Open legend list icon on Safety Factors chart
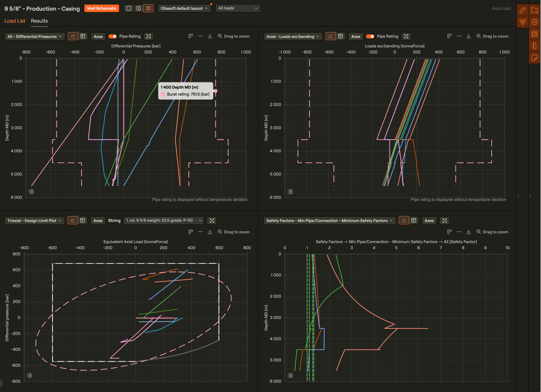This screenshot has height=392, width=541. [290, 376]
